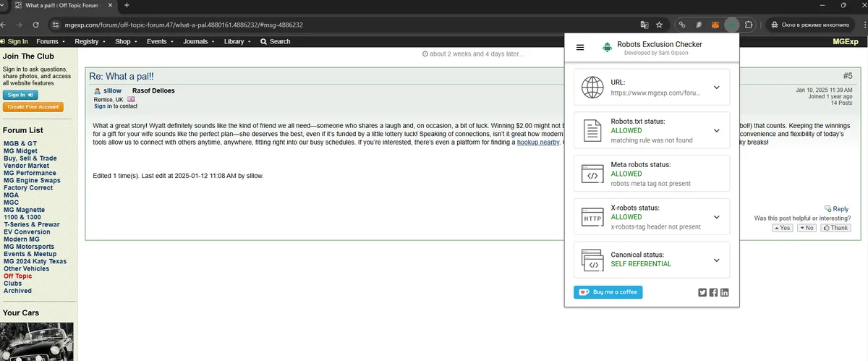The image size is (868, 361).
Task: Open the MG Engine Swaps forum link
Action: pyautogui.click(x=32, y=180)
